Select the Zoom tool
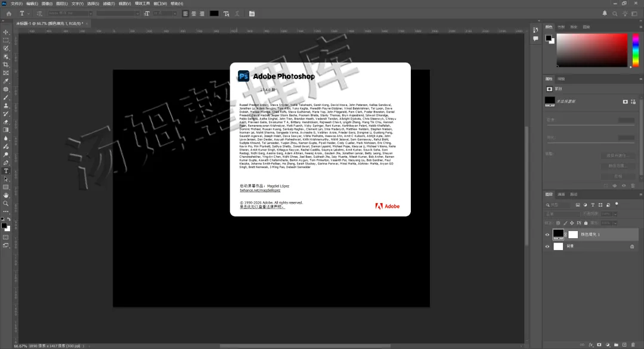The image size is (644, 349). [6, 204]
